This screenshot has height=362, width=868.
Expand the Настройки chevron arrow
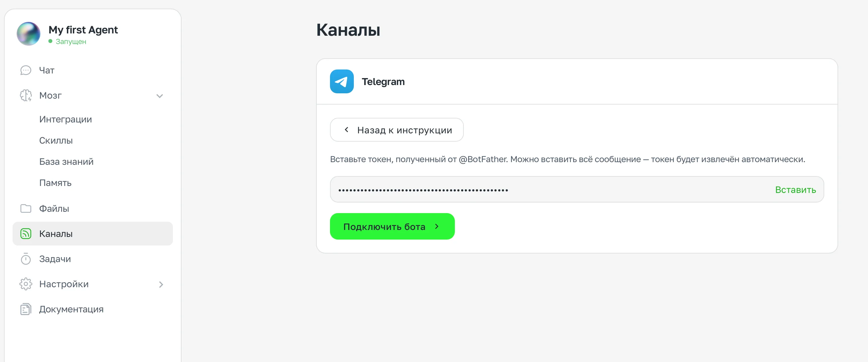[x=161, y=285]
